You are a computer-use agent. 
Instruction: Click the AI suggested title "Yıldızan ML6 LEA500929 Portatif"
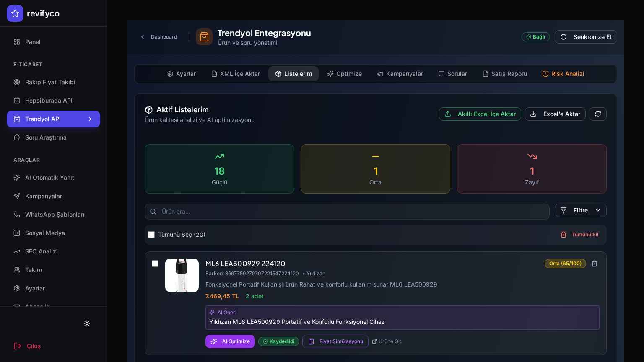point(297,322)
